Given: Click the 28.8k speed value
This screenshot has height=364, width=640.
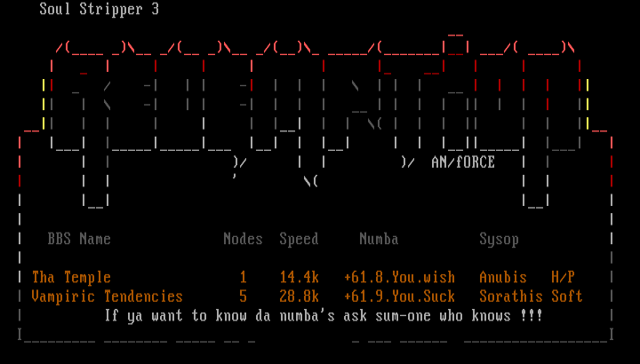Looking at the screenshot, I should pos(299,297).
